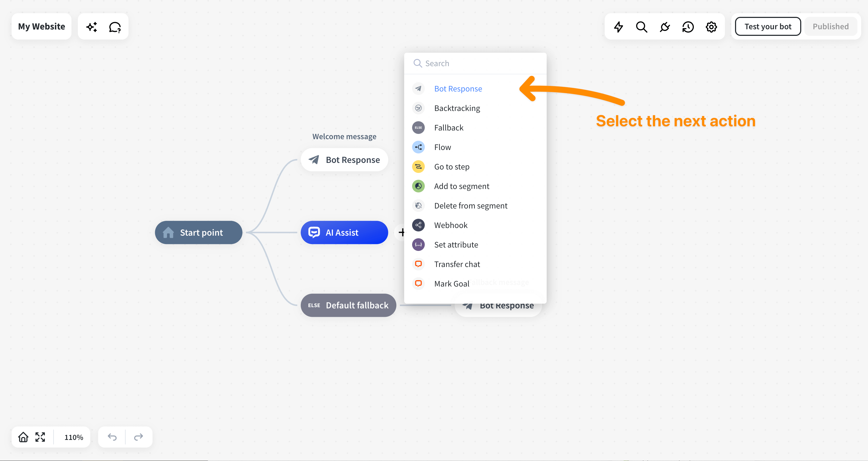This screenshot has height=461, width=868.
Task: Click the plus button next to AI Assist
Action: (x=401, y=232)
